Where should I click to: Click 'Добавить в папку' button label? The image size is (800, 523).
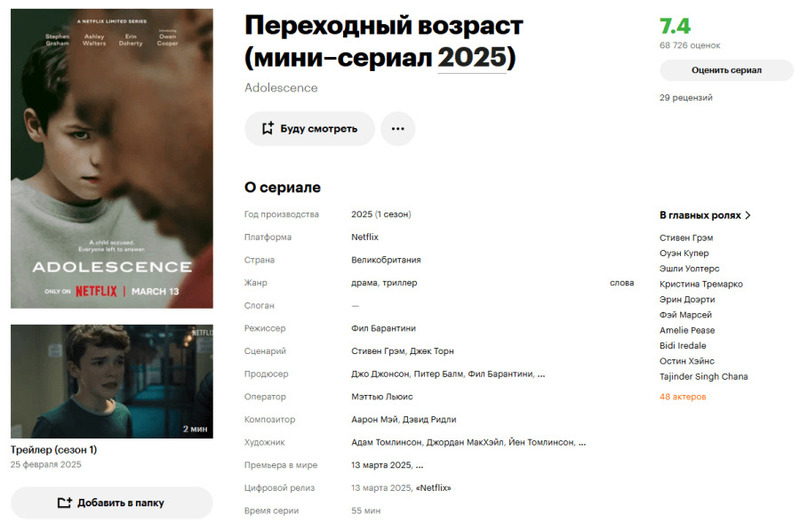(x=121, y=503)
